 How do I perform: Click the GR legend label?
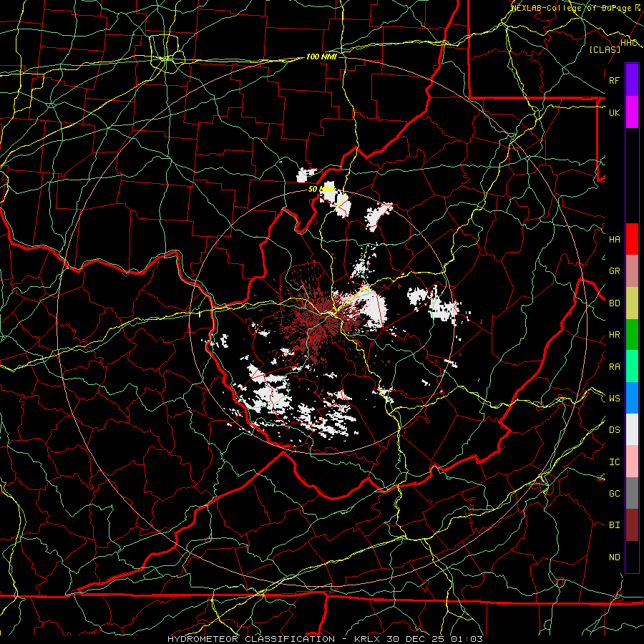(614, 271)
